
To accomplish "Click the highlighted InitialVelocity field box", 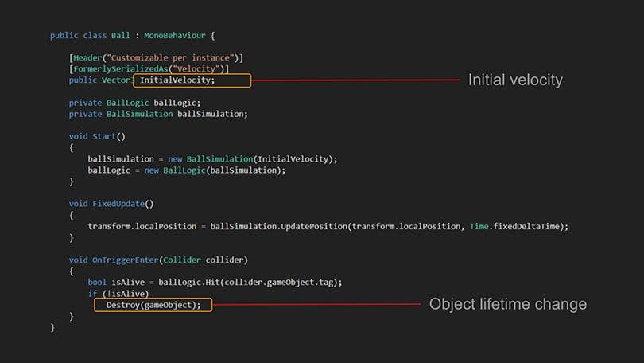I will click(192, 80).
